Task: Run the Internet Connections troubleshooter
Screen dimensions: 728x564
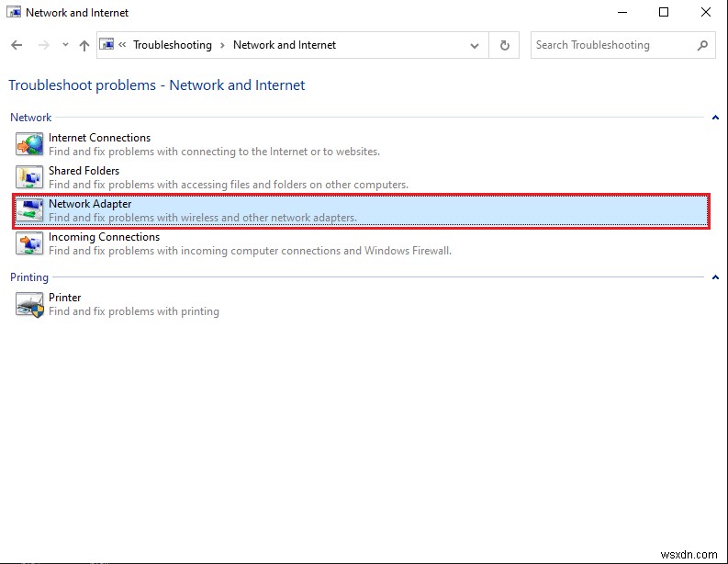Action: point(99,138)
